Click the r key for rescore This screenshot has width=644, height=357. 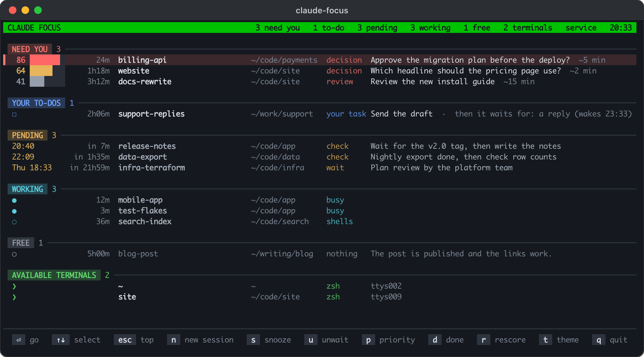pyautogui.click(x=484, y=340)
